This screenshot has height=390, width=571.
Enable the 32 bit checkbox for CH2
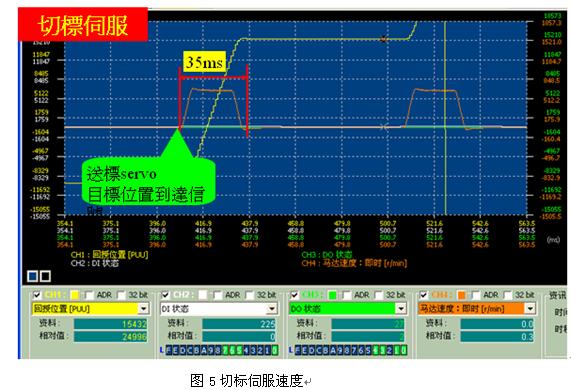pos(250,295)
